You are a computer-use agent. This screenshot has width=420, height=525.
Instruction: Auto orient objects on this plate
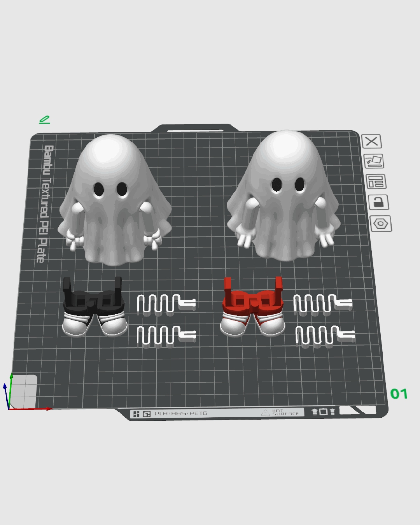tap(374, 161)
